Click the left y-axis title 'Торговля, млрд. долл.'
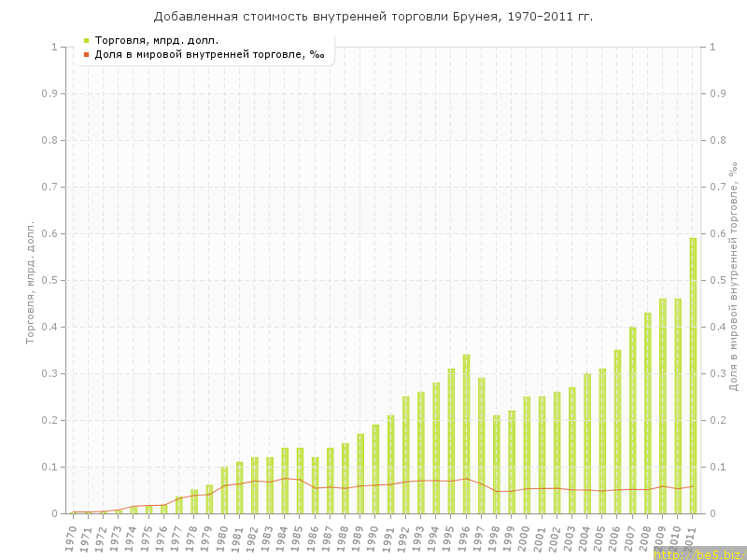This screenshot has width=747, height=560. (29, 282)
